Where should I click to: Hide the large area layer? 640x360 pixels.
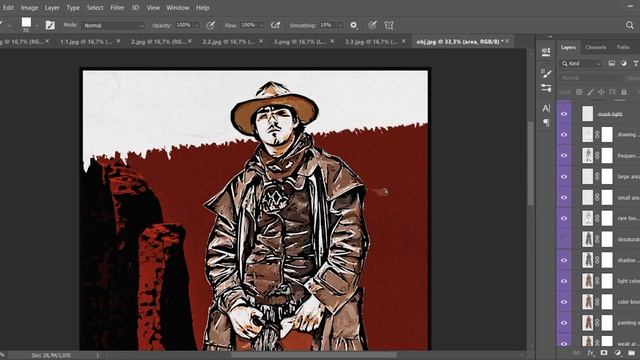pyautogui.click(x=564, y=176)
